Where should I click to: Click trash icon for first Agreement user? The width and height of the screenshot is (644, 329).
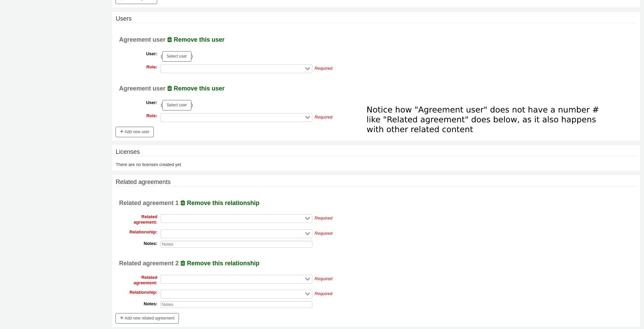(169, 40)
